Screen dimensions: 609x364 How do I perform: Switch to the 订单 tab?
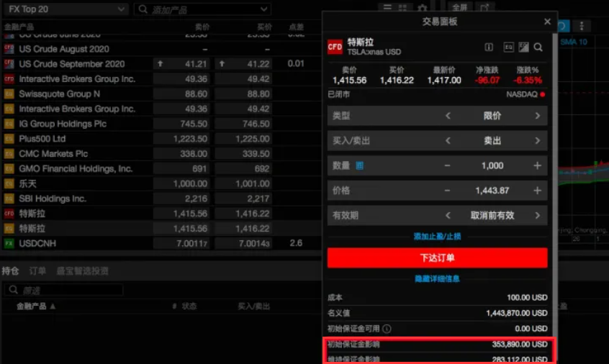coord(37,271)
